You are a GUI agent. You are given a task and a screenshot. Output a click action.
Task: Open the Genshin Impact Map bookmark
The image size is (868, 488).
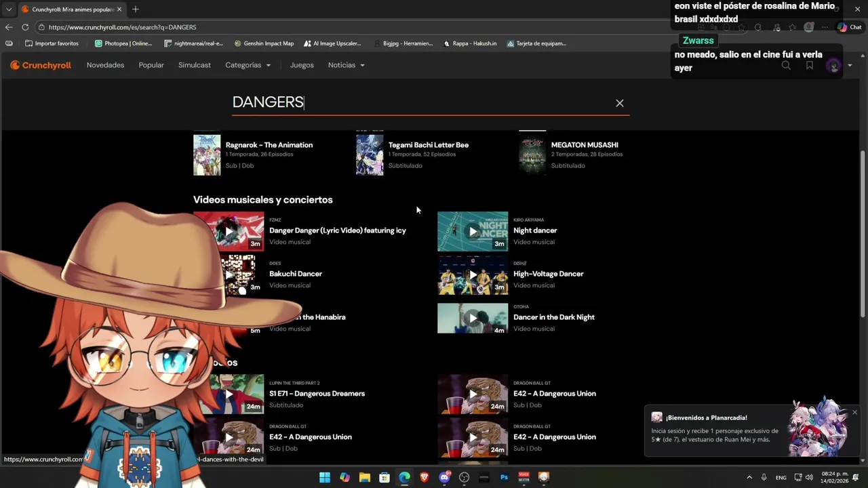[264, 43]
